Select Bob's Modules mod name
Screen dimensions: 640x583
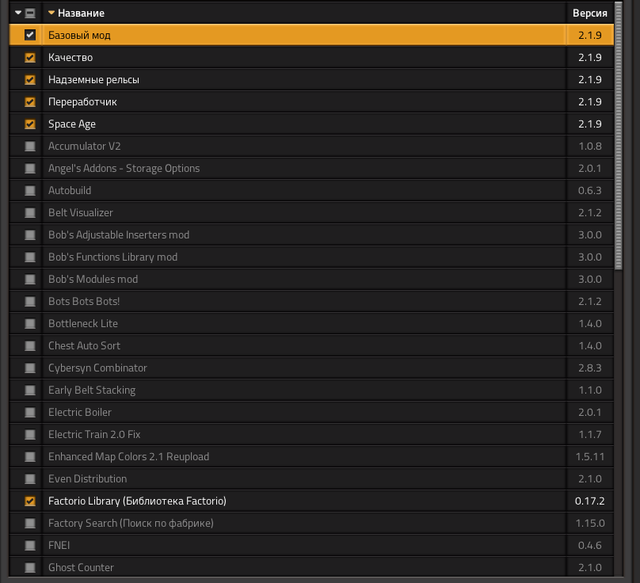[93, 279]
